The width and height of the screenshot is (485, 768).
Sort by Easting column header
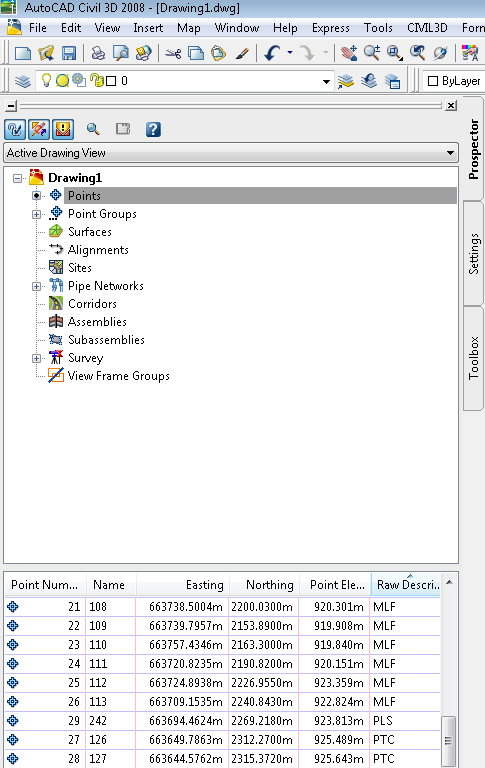(183, 584)
